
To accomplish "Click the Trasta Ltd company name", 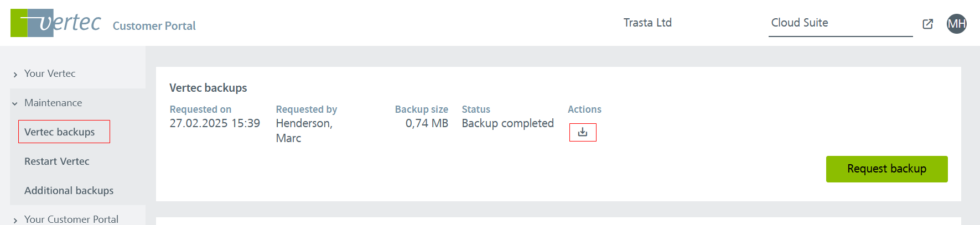I will pos(647,23).
